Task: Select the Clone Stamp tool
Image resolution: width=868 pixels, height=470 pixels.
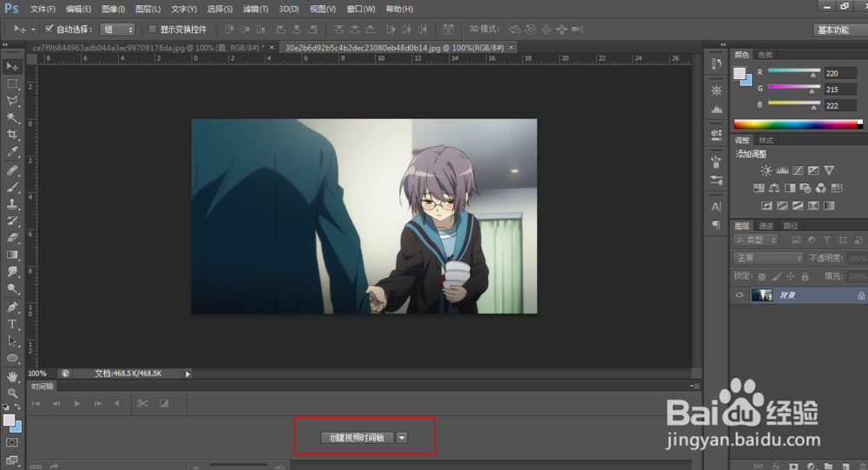Action: [12, 204]
